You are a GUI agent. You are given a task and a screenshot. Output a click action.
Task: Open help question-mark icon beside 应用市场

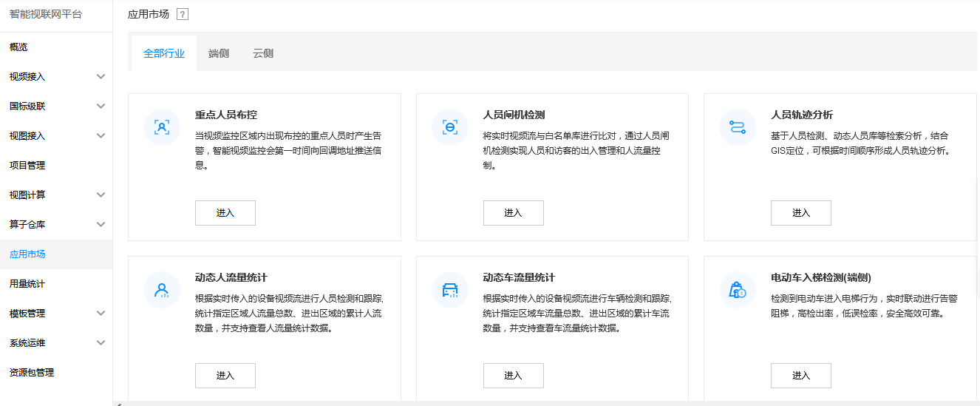pos(183,14)
